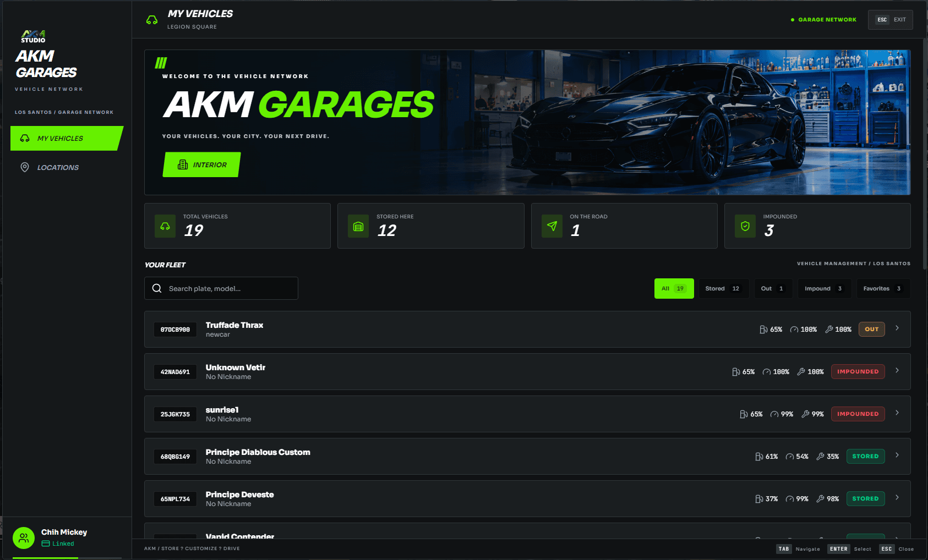
Task: Select the Favorites 3 filter tab
Action: 883,289
